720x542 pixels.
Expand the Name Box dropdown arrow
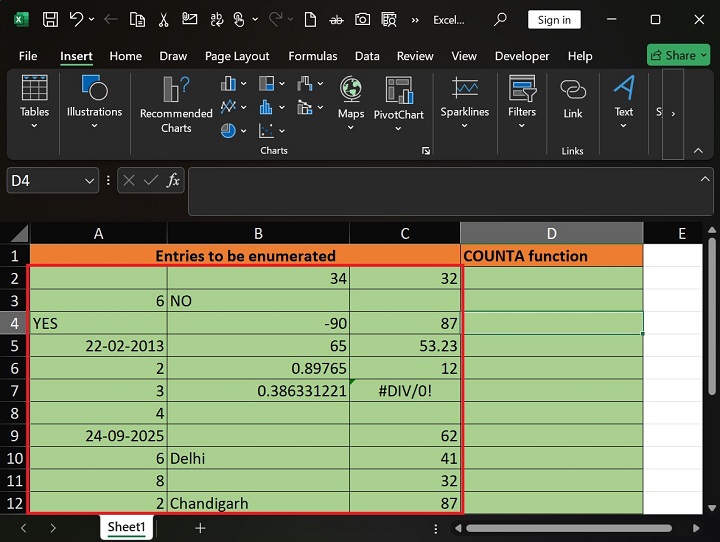(x=89, y=181)
